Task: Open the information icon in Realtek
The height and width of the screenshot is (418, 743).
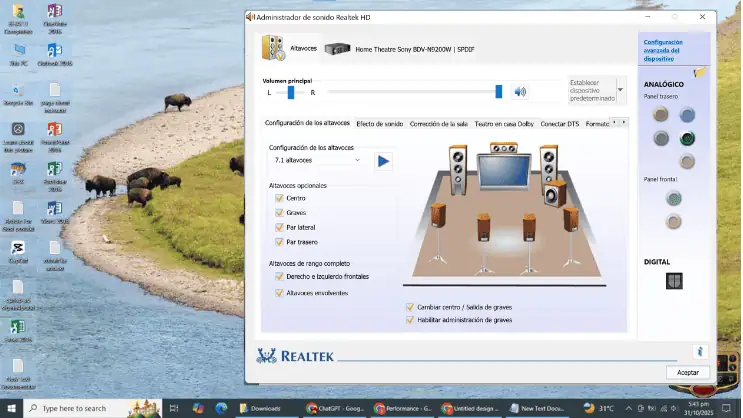Action: 700,351
